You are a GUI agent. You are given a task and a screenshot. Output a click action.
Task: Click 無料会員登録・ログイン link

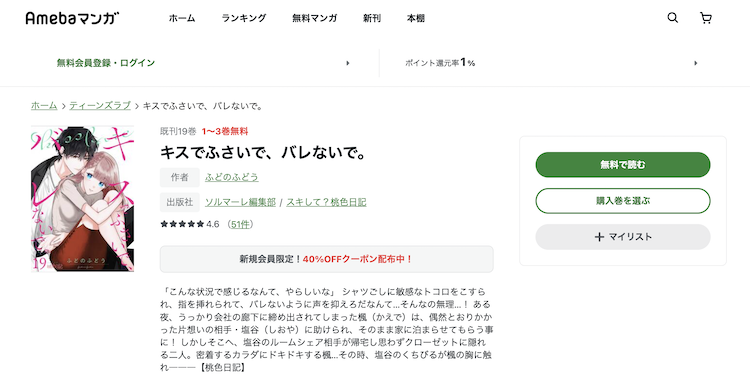[x=106, y=63]
